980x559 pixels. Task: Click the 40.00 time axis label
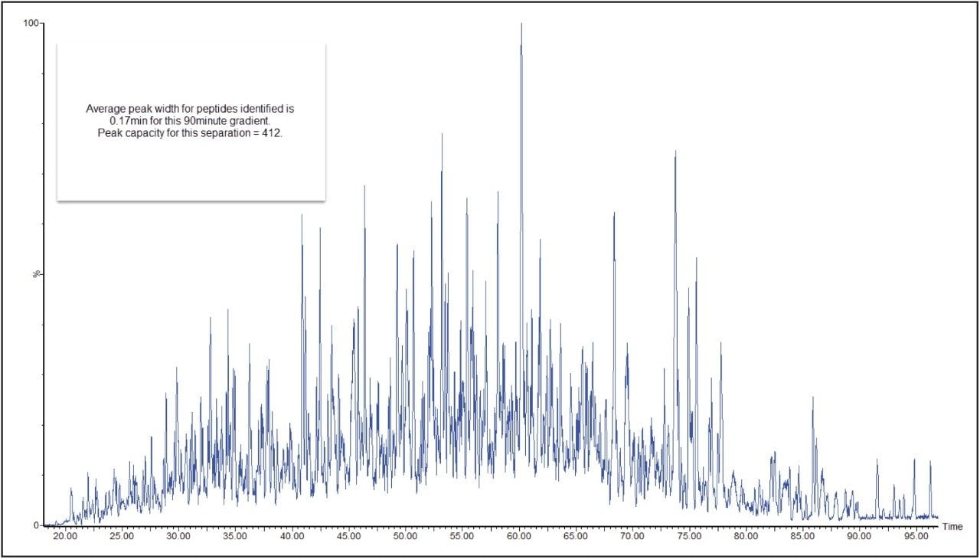(291, 537)
